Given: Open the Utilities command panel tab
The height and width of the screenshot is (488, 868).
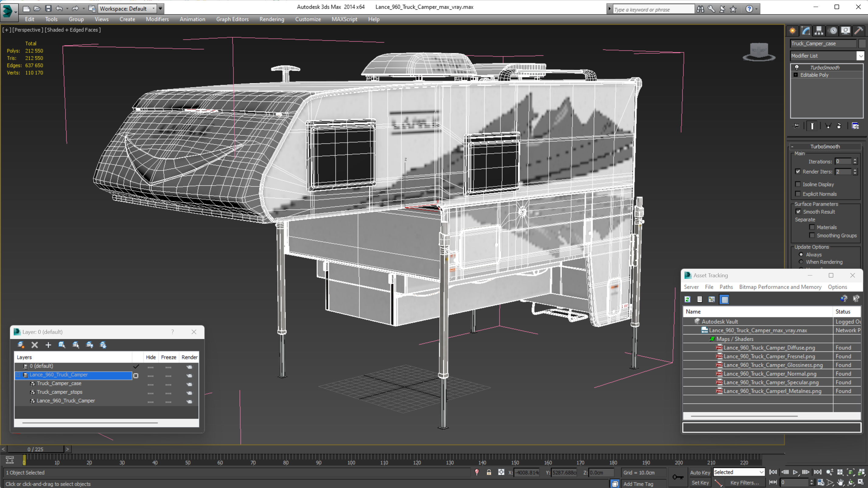Looking at the screenshot, I should tap(859, 31).
